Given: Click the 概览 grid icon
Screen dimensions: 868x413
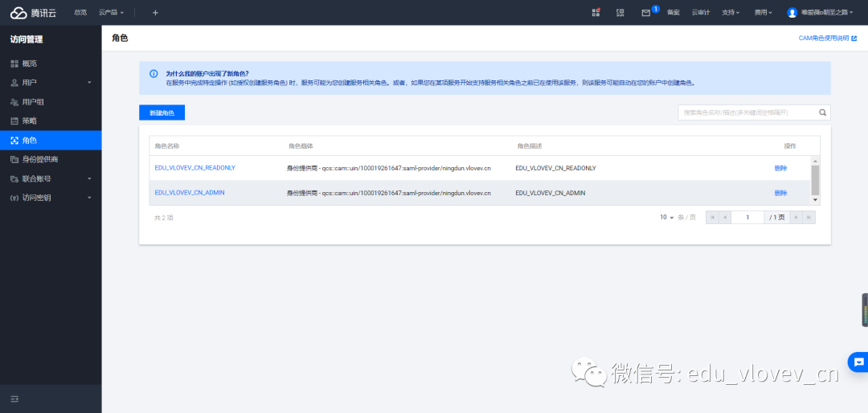Looking at the screenshot, I should (15, 63).
